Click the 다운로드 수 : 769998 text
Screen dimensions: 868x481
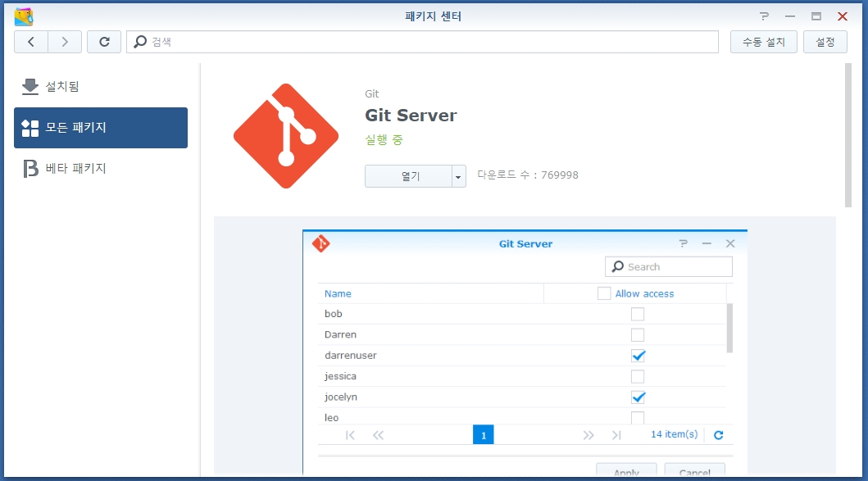(x=528, y=175)
